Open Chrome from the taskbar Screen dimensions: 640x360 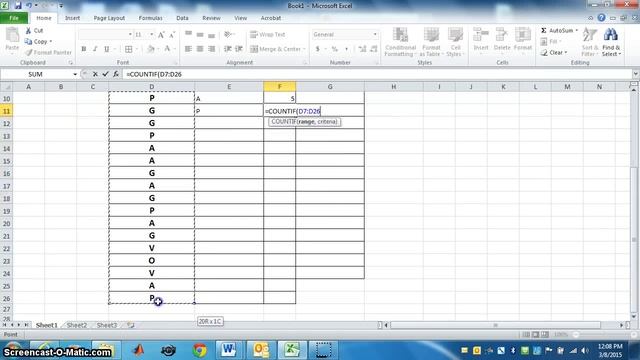coord(200,350)
